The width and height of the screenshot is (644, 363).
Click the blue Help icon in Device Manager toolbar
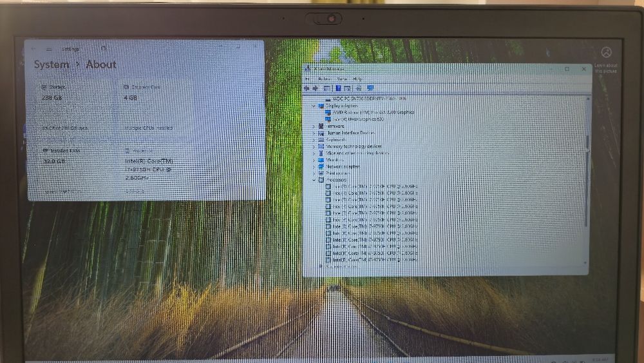tap(339, 88)
